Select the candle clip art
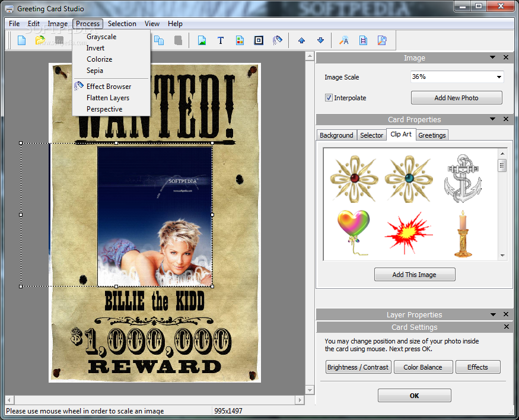 tap(463, 234)
